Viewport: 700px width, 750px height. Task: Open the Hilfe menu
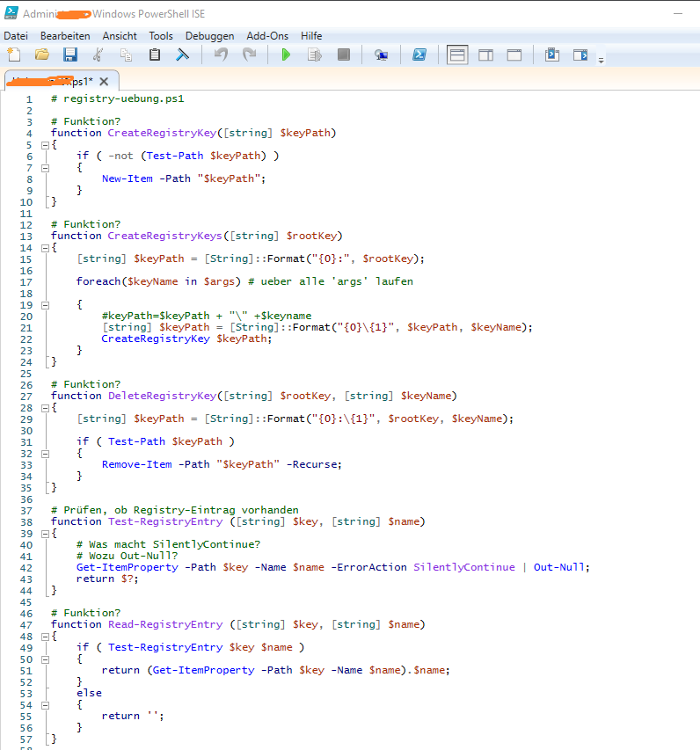point(311,36)
